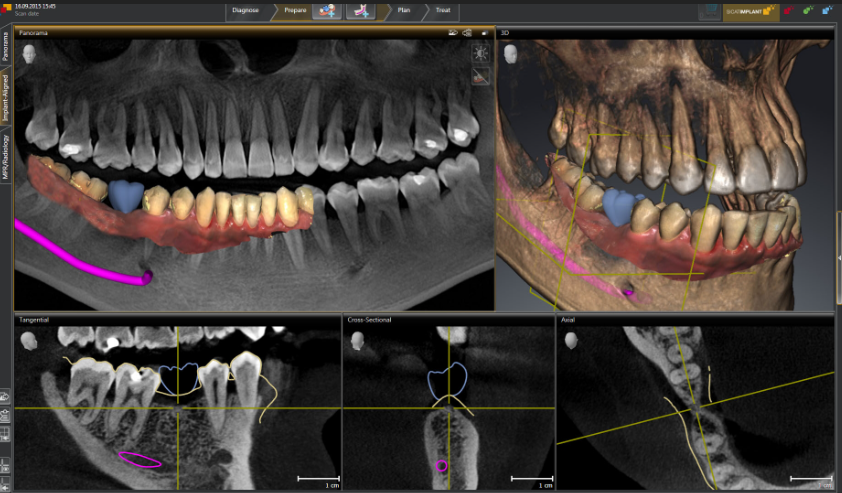Click the blue planned crown in Panorama
Screen dimensions: 842x493
(x=125, y=194)
